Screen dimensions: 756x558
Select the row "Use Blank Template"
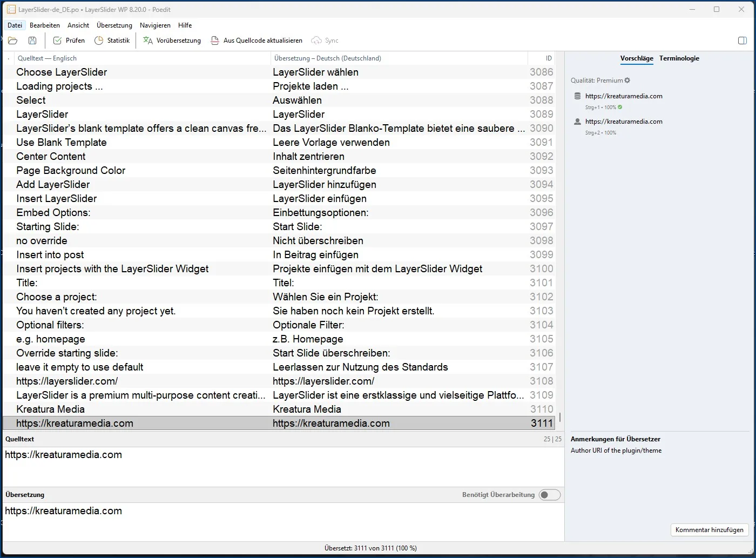coord(280,142)
